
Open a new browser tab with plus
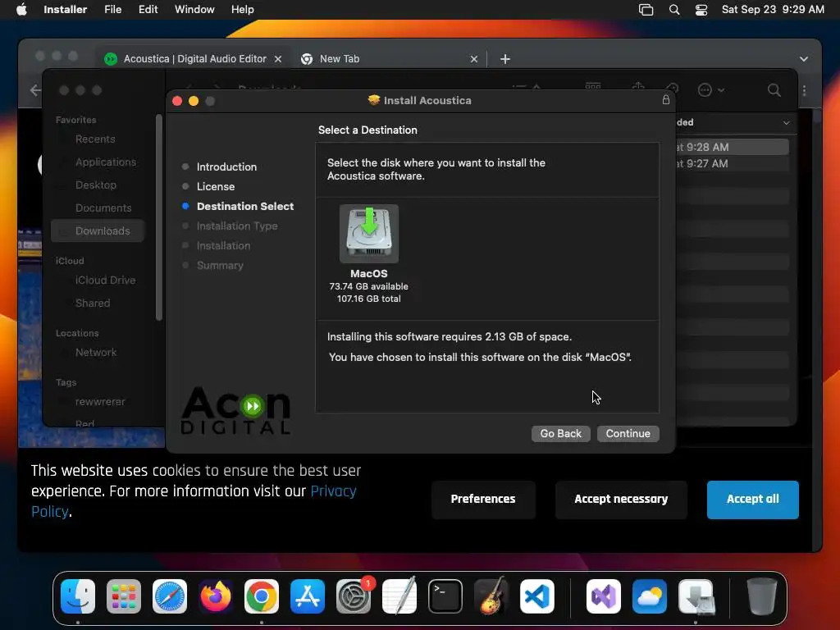click(504, 59)
